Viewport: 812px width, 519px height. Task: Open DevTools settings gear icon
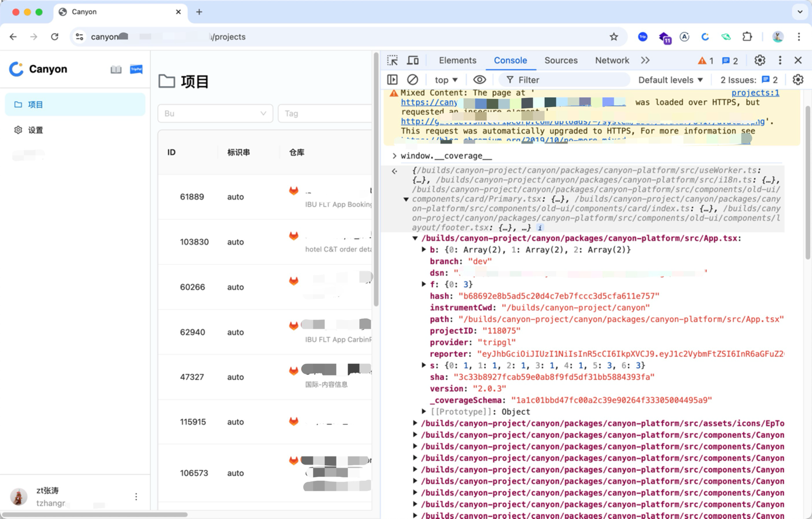759,60
